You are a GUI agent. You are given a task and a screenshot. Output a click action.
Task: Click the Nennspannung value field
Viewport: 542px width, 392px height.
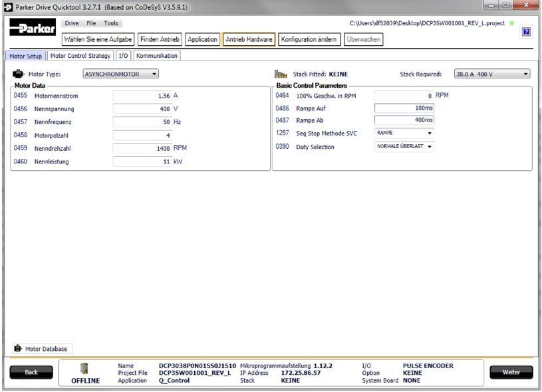[142, 109]
